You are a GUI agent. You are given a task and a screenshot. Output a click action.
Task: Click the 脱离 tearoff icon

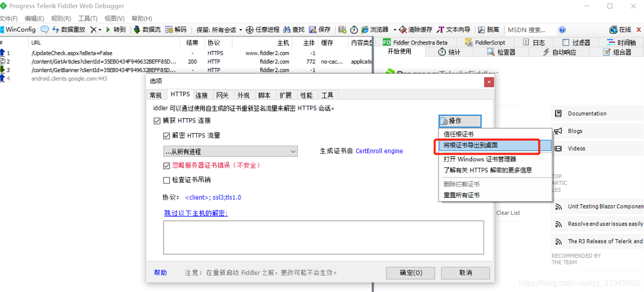point(482,30)
